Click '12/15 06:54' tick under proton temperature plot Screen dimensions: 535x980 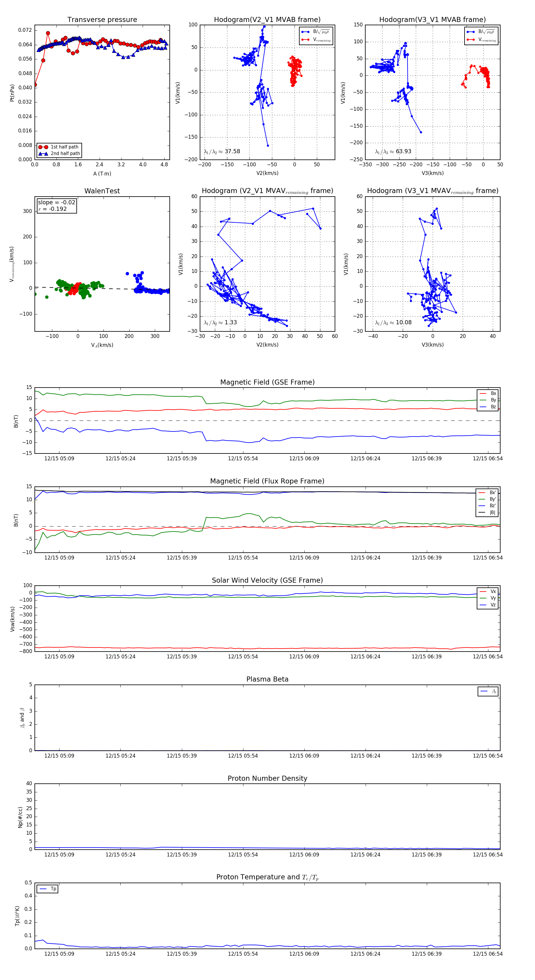(x=487, y=954)
